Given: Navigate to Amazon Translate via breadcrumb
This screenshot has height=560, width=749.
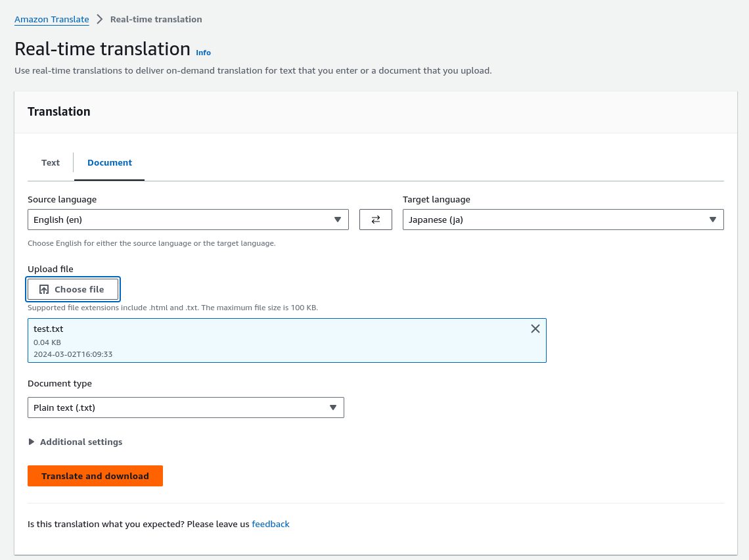Looking at the screenshot, I should [51, 19].
